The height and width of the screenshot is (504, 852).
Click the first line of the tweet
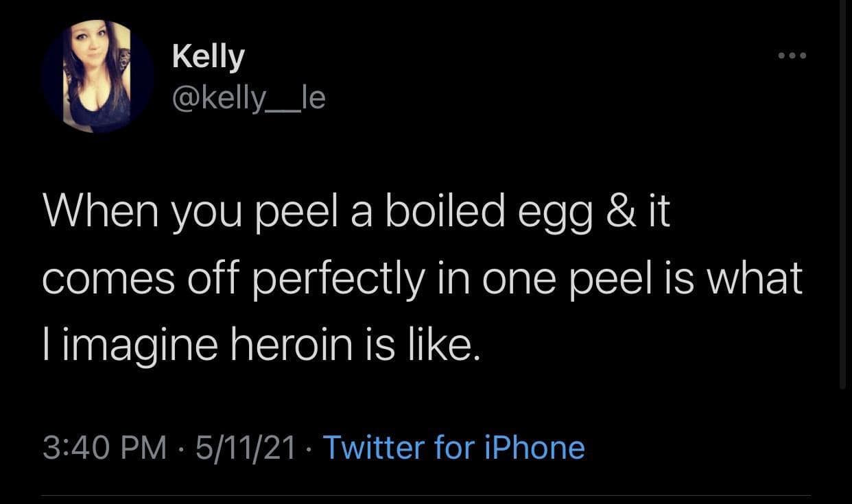357,211
